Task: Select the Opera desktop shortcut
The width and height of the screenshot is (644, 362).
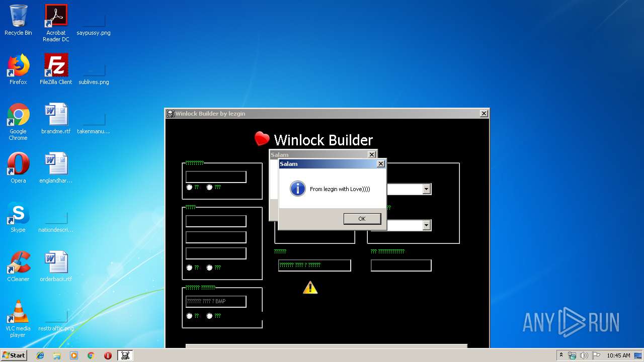Action: pyautogui.click(x=18, y=168)
